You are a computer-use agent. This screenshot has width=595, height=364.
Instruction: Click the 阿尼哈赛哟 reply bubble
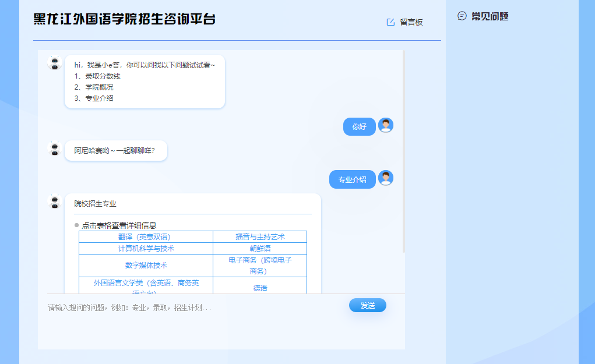[116, 150]
